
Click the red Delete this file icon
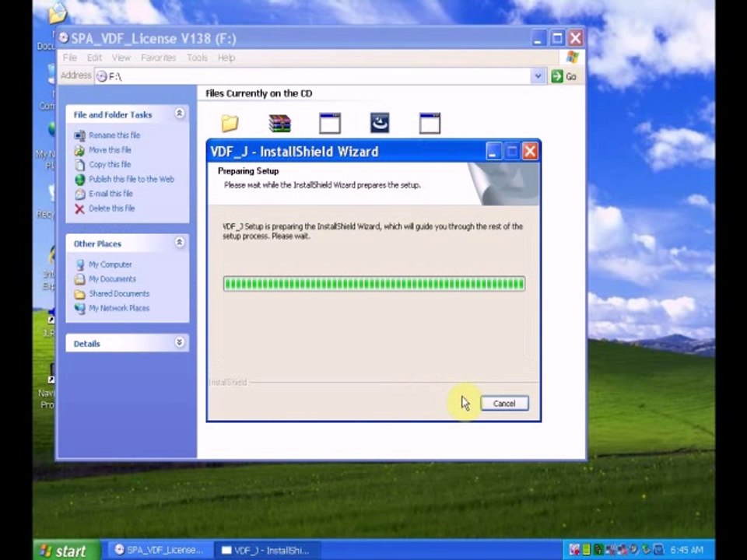(x=79, y=209)
